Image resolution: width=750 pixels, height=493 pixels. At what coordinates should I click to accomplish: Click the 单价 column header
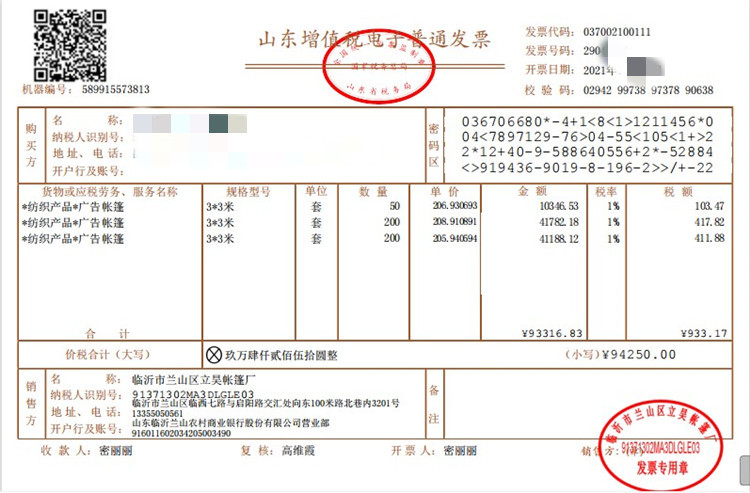point(445,192)
